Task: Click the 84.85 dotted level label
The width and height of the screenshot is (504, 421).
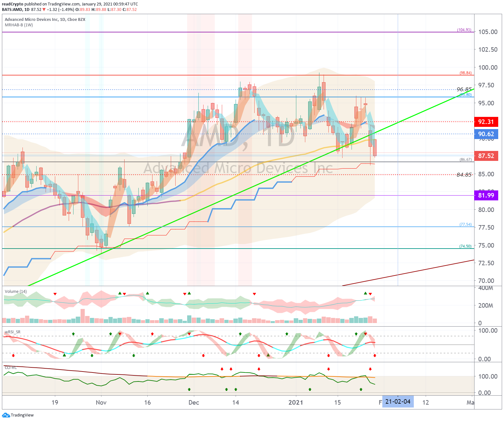Action: click(464, 175)
